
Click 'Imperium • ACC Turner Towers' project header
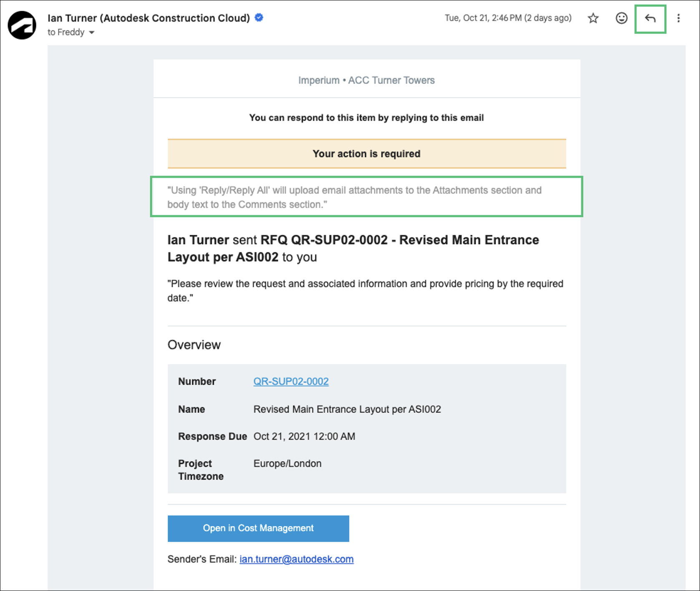pyautogui.click(x=366, y=80)
